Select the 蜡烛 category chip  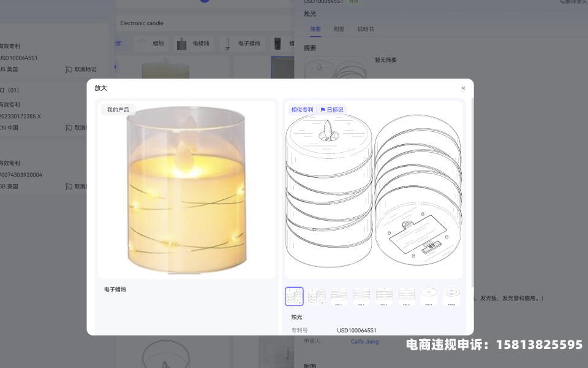[151, 43]
